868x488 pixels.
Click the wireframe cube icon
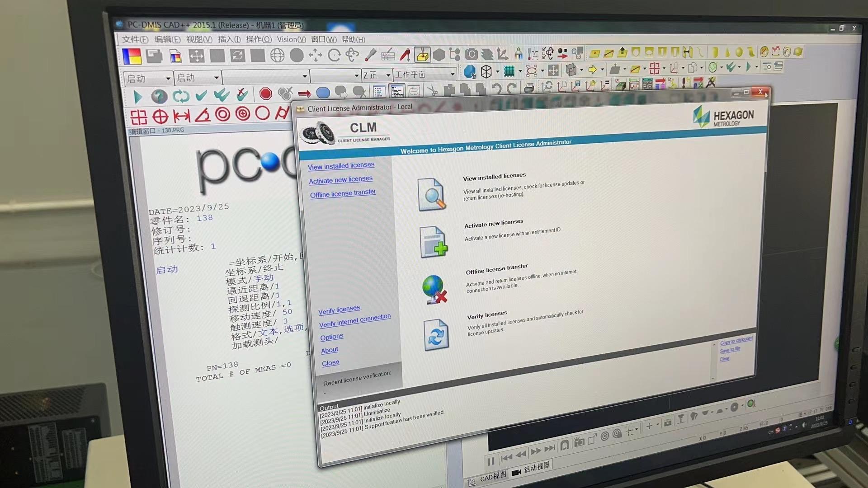(486, 71)
